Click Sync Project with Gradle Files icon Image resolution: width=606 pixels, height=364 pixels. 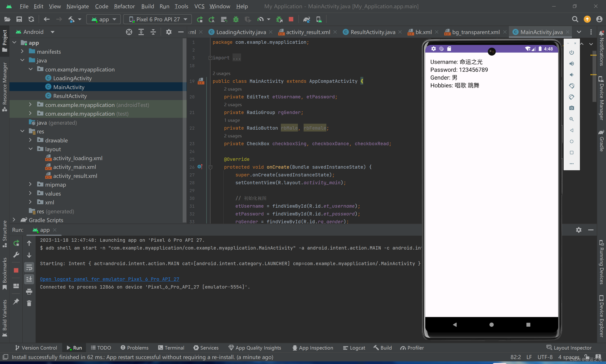(306, 19)
